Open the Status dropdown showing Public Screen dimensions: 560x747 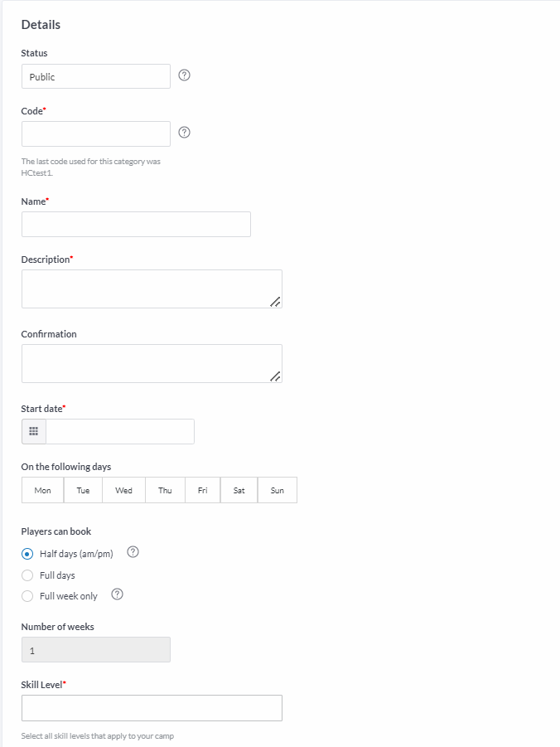pos(96,76)
